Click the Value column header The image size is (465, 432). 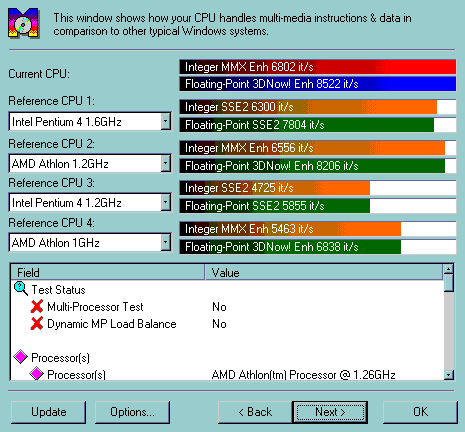[x=324, y=272]
